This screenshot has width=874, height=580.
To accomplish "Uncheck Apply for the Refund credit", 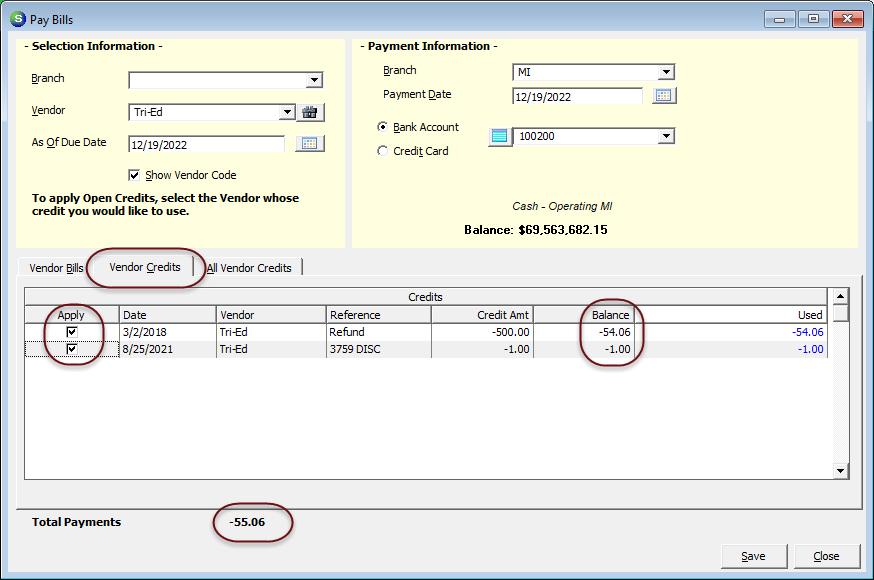I will (x=72, y=332).
